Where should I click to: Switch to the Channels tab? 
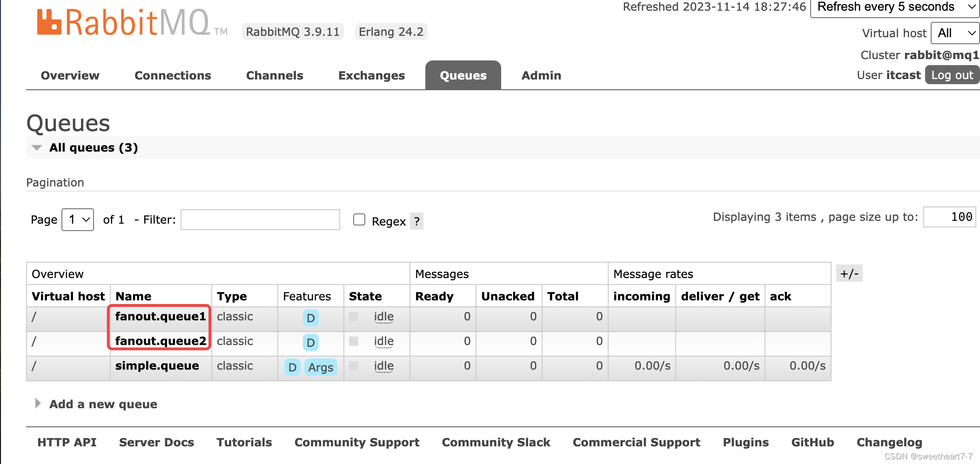coord(275,75)
